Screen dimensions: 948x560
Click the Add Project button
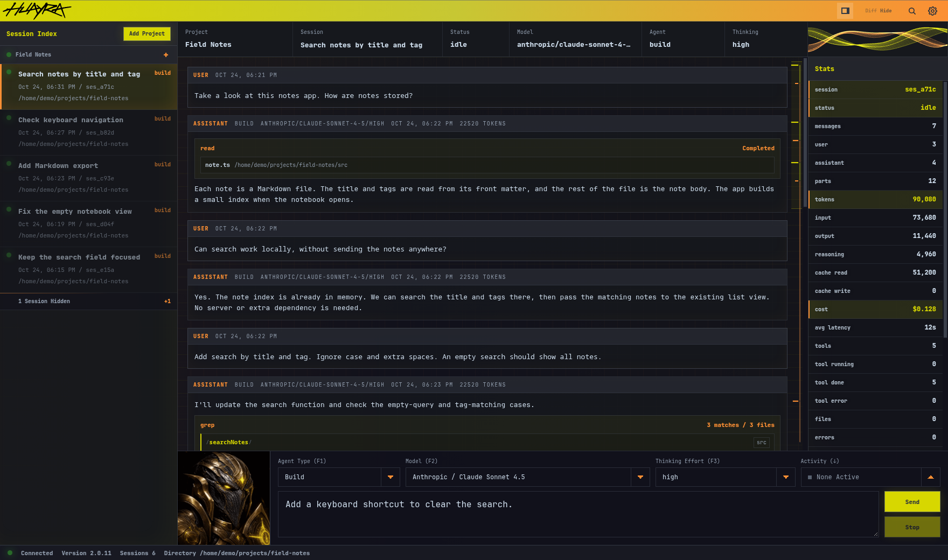(147, 34)
